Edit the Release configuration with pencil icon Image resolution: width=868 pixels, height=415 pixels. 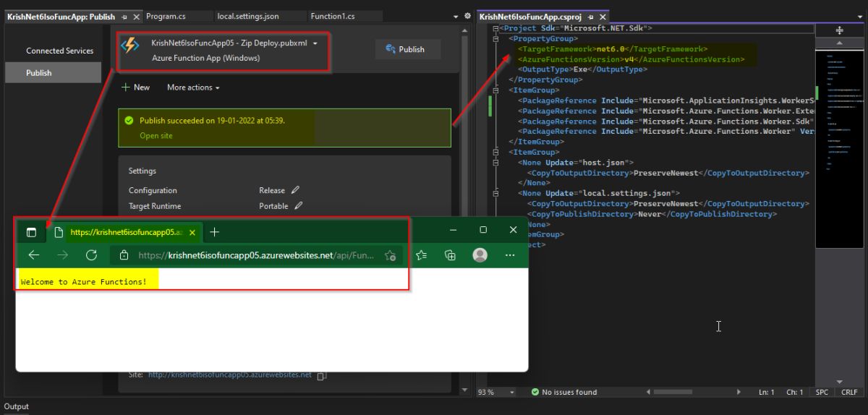295,190
